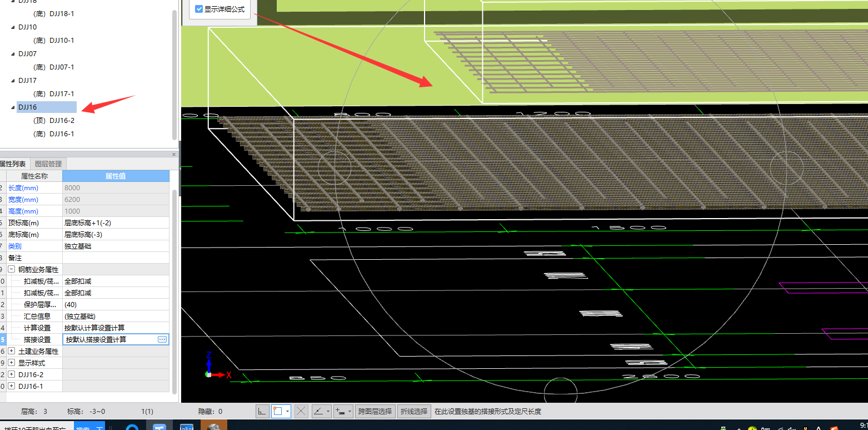Select the (底) DJJ16-1 tree item
The width and height of the screenshot is (868, 430).
click(x=54, y=134)
